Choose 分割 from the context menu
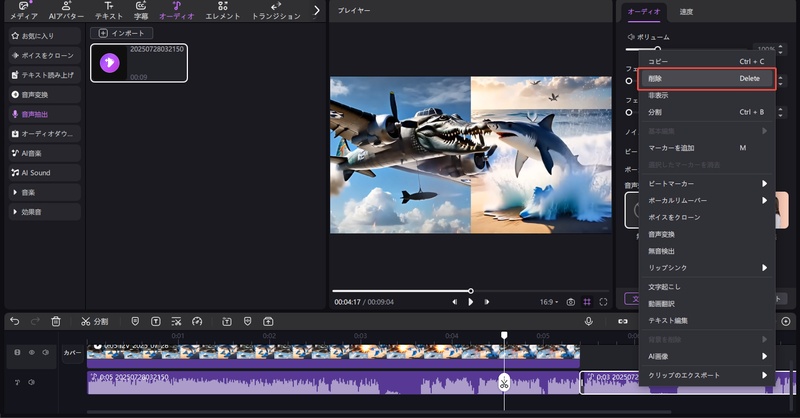800x418 pixels. pos(707,112)
